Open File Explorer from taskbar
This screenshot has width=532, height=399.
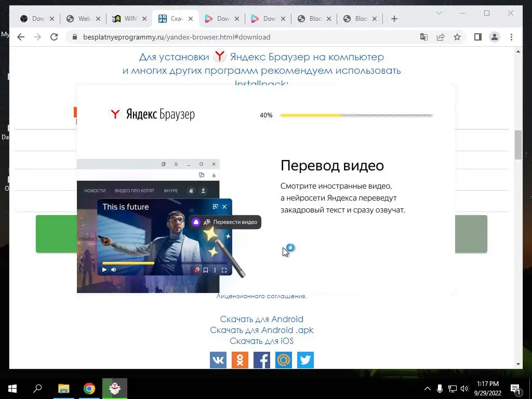tap(63, 389)
